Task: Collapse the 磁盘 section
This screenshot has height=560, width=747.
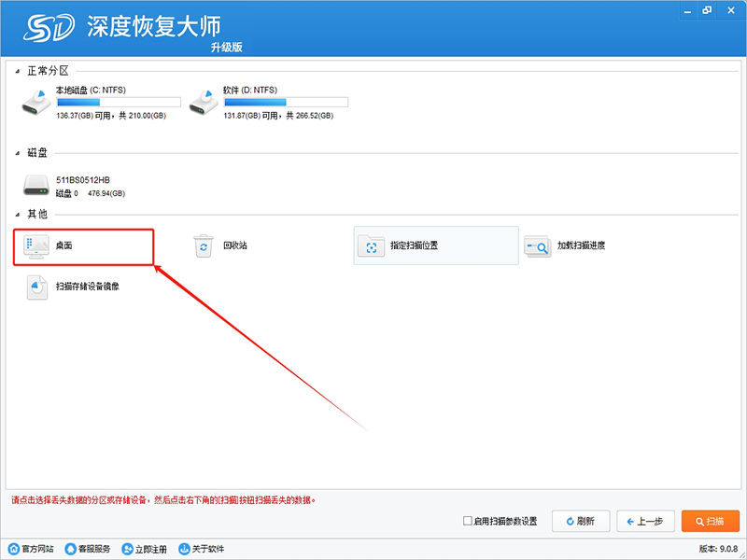Action: coord(18,151)
